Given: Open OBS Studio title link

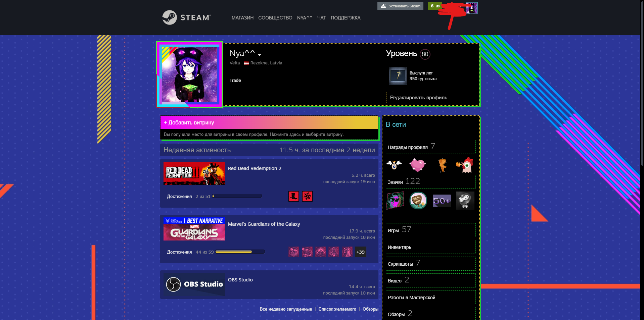Looking at the screenshot, I should 240,280.
